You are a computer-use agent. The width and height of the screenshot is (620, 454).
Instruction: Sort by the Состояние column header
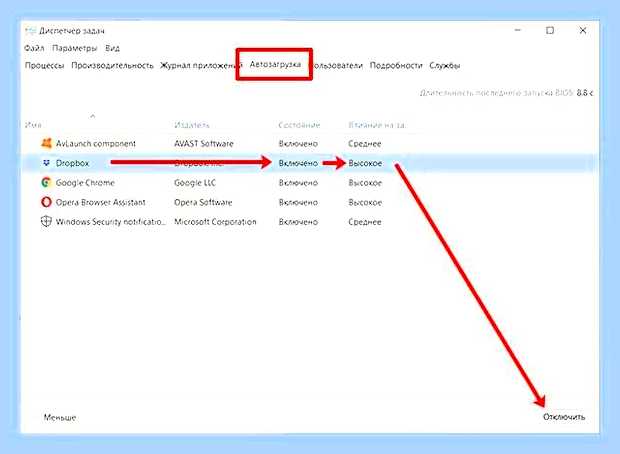click(299, 125)
